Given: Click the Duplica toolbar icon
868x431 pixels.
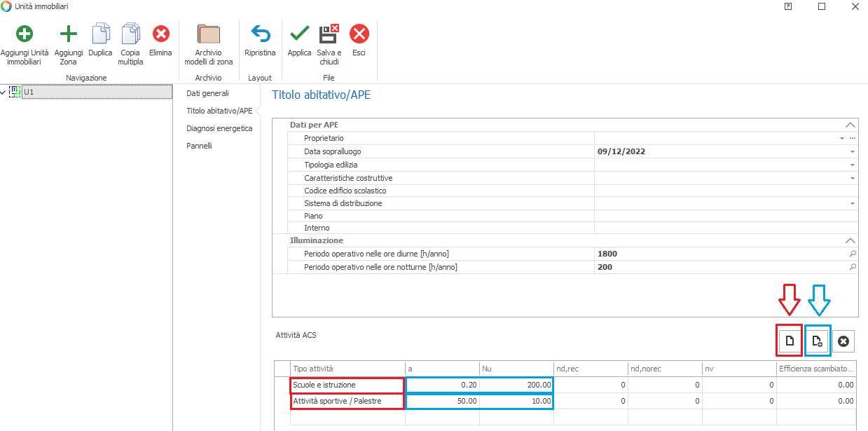Looking at the screenshot, I should (x=100, y=34).
